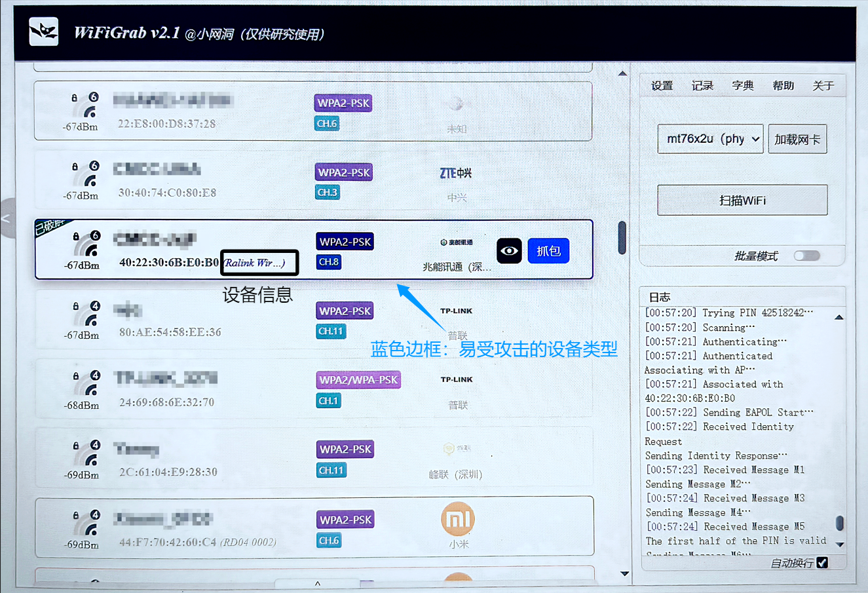Collapse the left side panel arrow handle
Screen dimensions: 868x593
7,218
